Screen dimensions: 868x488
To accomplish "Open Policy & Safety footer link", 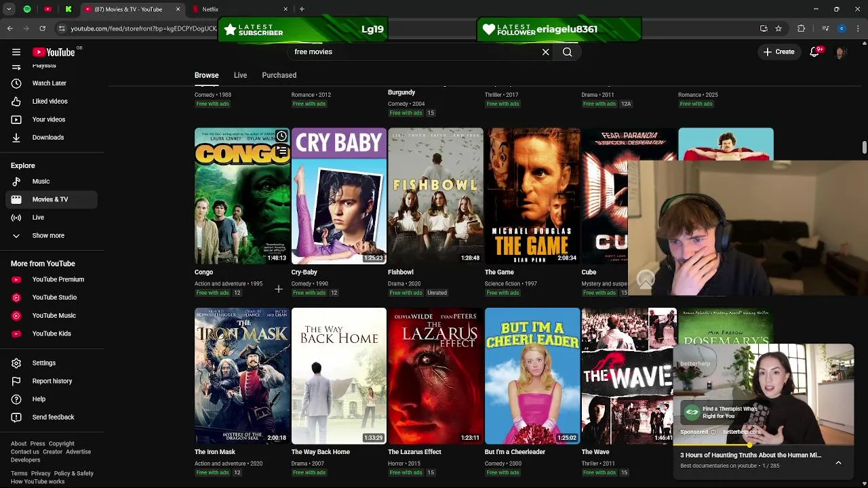I will point(74,474).
